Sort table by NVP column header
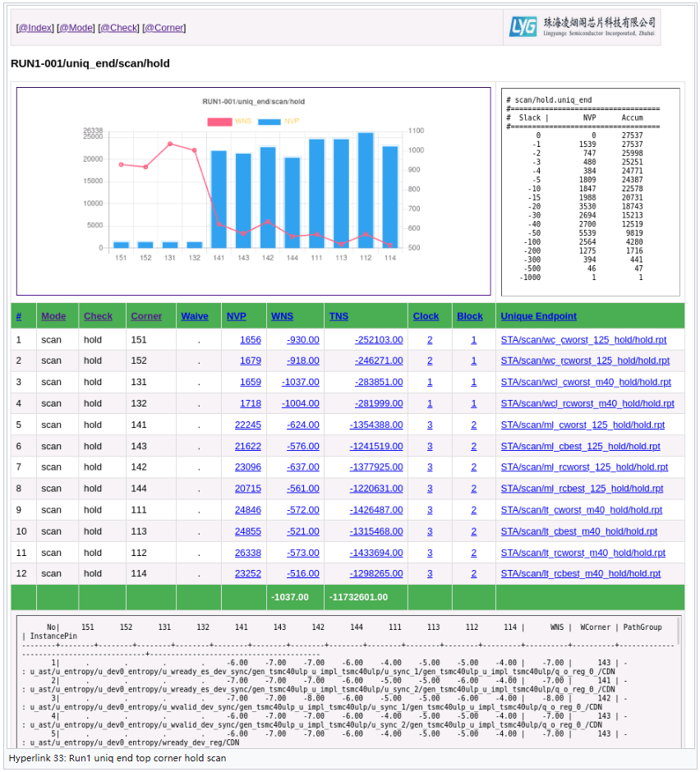 pyautogui.click(x=236, y=316)
